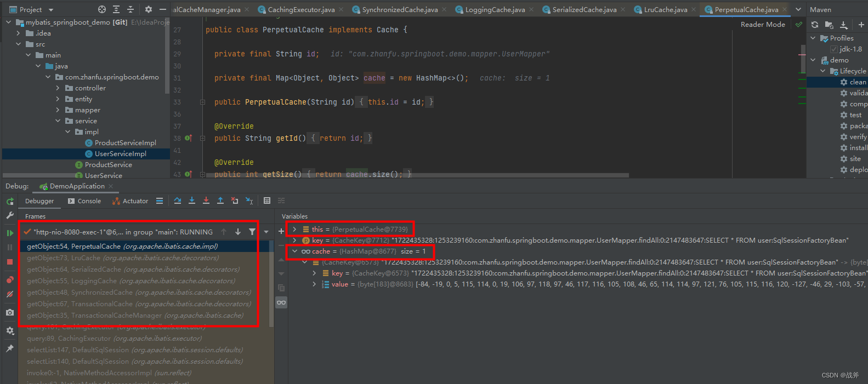
Task: Click the Step Over arrow
Action: (178, 201)
